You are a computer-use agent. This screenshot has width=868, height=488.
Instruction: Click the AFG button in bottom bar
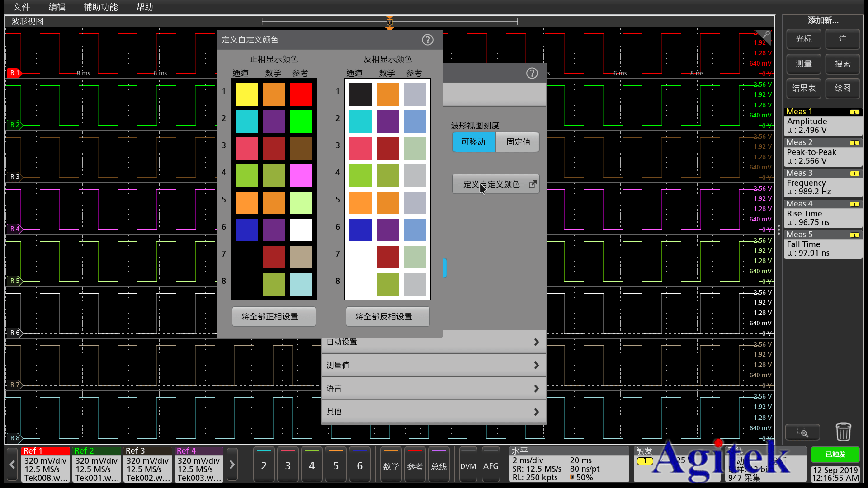click(x=491, y=465)
